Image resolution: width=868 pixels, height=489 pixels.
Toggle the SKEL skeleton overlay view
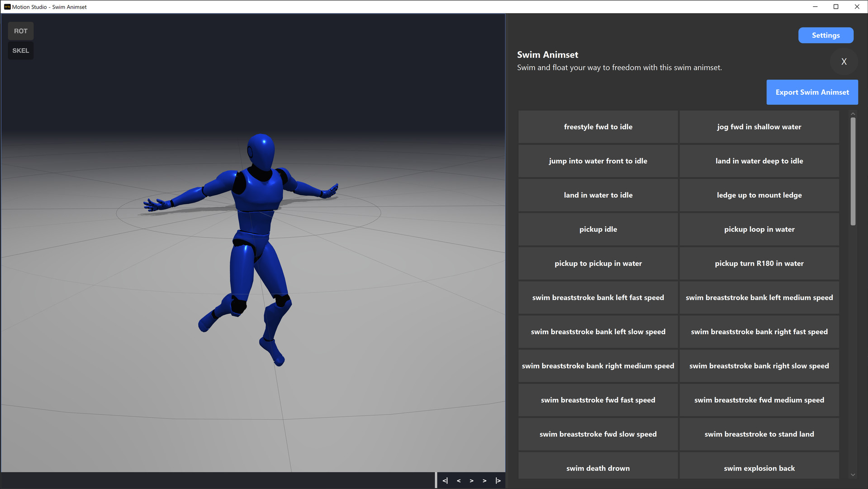click(x=20, y=50)
